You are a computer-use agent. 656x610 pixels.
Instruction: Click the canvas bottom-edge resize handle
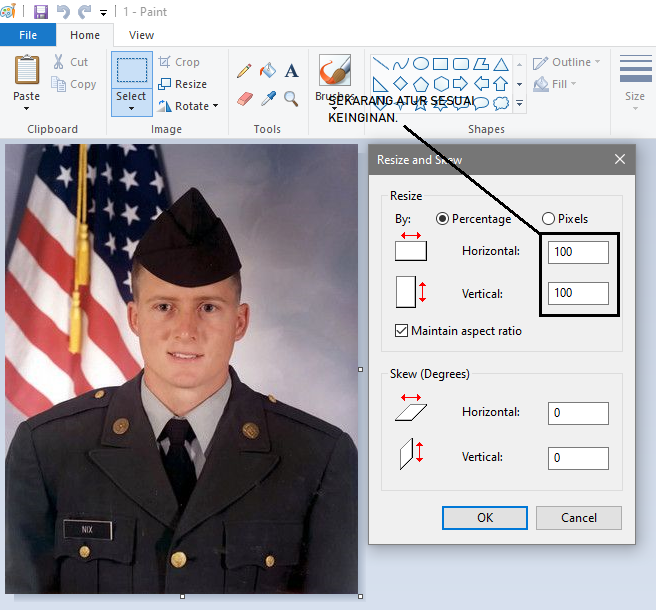[182, 597]
